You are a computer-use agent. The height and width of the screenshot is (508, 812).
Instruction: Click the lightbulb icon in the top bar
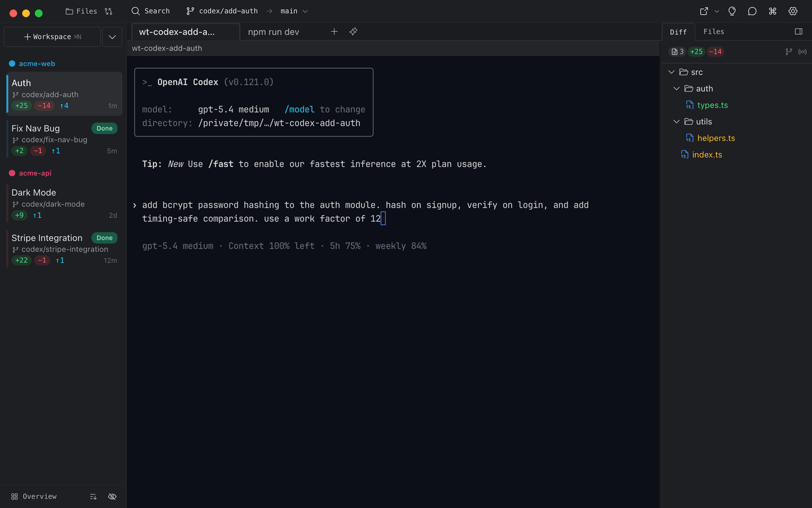click(732, 11)
